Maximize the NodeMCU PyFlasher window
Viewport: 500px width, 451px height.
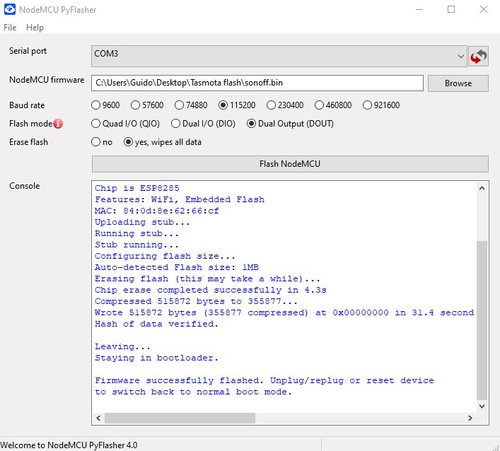(451, 9)
